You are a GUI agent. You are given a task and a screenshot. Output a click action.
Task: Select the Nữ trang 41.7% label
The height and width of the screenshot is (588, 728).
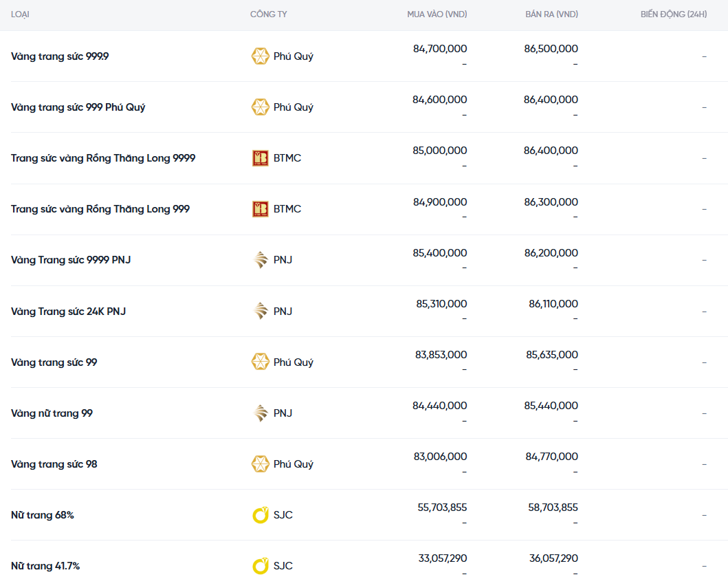45,566
